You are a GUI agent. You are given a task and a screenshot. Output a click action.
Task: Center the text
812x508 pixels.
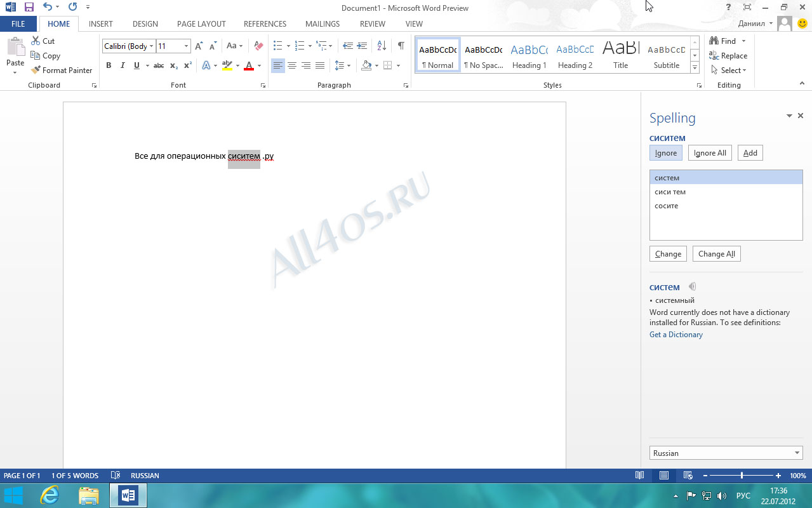pyautogui.click(x=292, y=65)
